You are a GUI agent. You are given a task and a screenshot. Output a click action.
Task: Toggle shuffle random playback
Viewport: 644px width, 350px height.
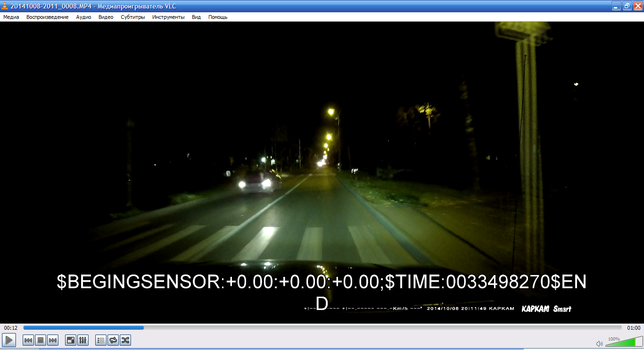click(125, 340)
